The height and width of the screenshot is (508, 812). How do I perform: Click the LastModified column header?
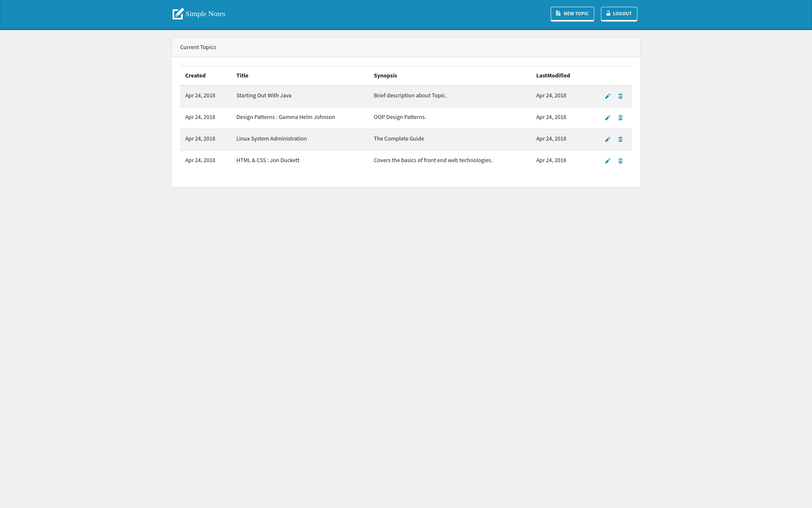click(x=553, y=76)
